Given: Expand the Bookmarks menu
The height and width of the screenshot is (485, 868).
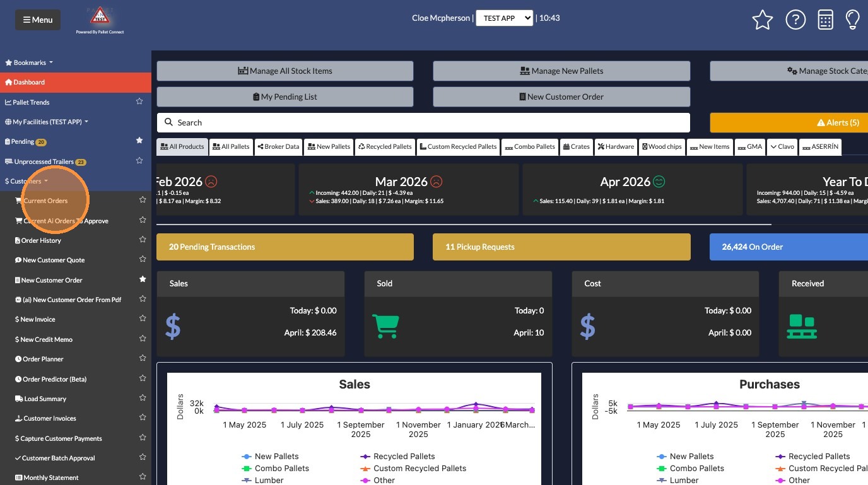Looking at the screenshot, I should [x=29, y=62].
